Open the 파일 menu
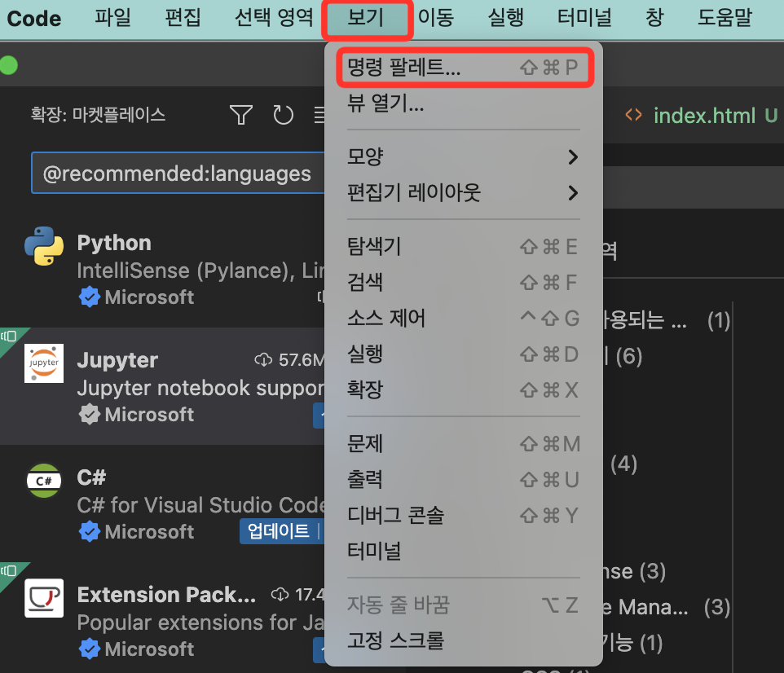Image resolution: width=784 pixels, height=673 pixels. pyautogui.click(x=113, y=18)
